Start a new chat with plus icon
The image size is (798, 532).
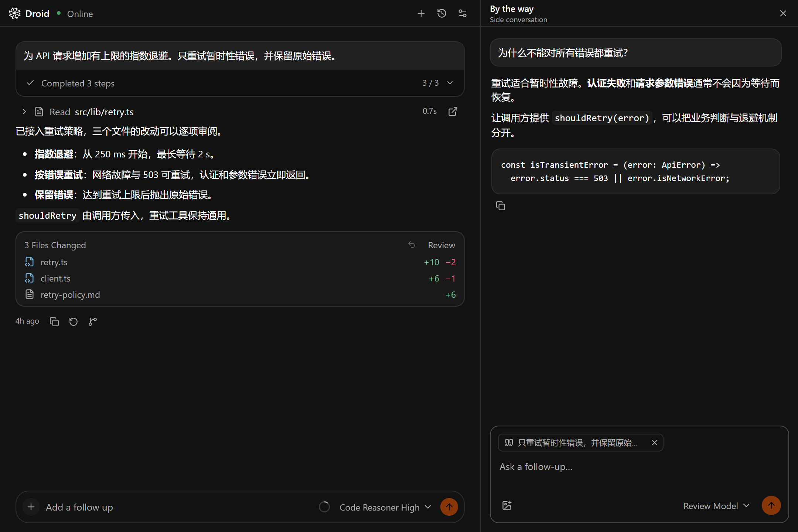tap(421, 13)
